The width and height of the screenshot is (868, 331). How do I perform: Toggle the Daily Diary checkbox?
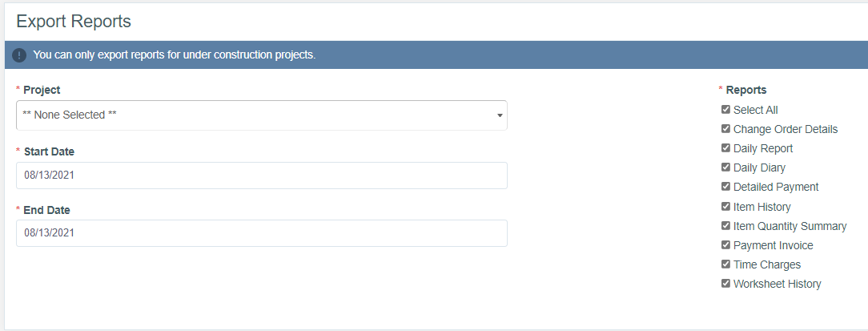pyautogui.click(x=725, y=168)
